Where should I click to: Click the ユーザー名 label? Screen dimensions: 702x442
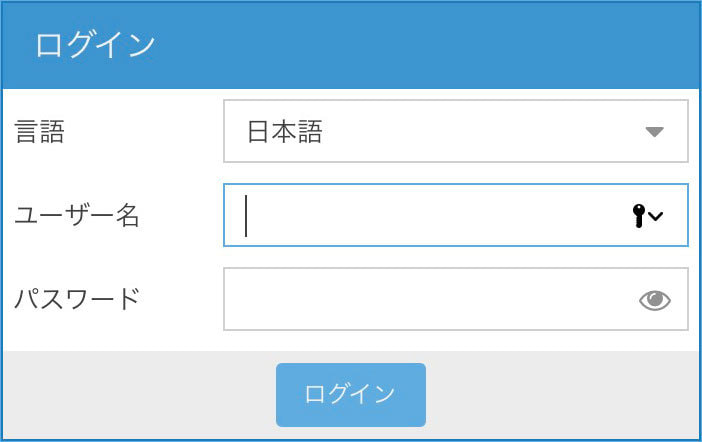[x=77, y=215]
